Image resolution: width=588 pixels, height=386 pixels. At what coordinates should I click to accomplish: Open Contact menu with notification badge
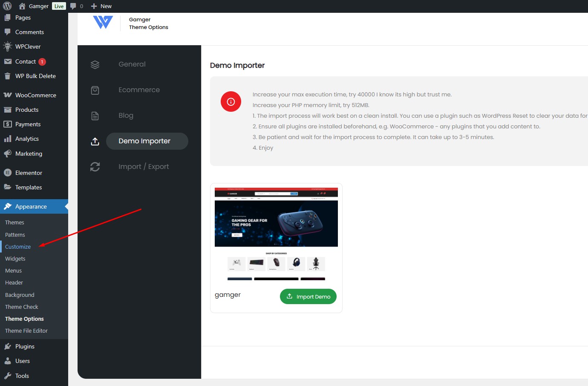[26, 61]
